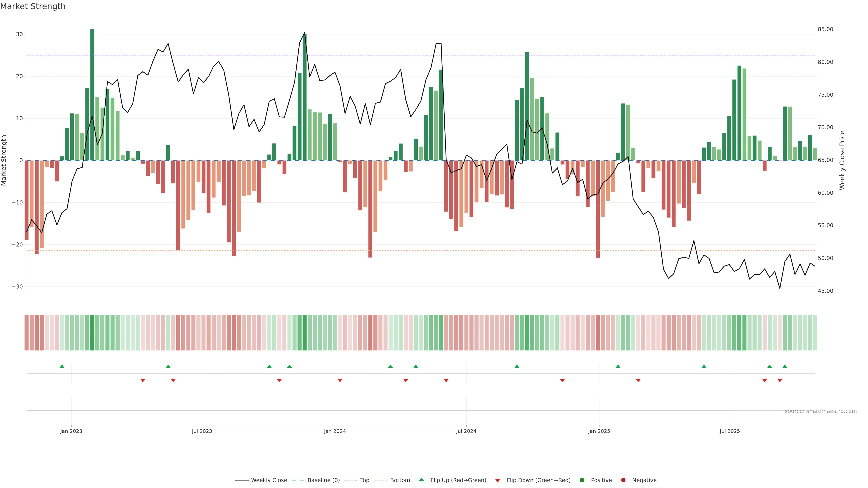Click the leftmost green flip-up triangle marker
This screenshot has height=488, width=868.
(x=62, y=366)
